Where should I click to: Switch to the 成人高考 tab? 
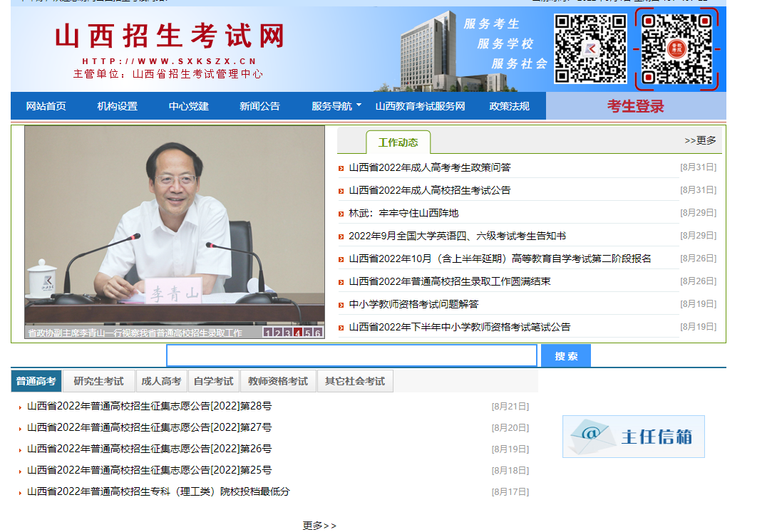click(x=161, y=381)
